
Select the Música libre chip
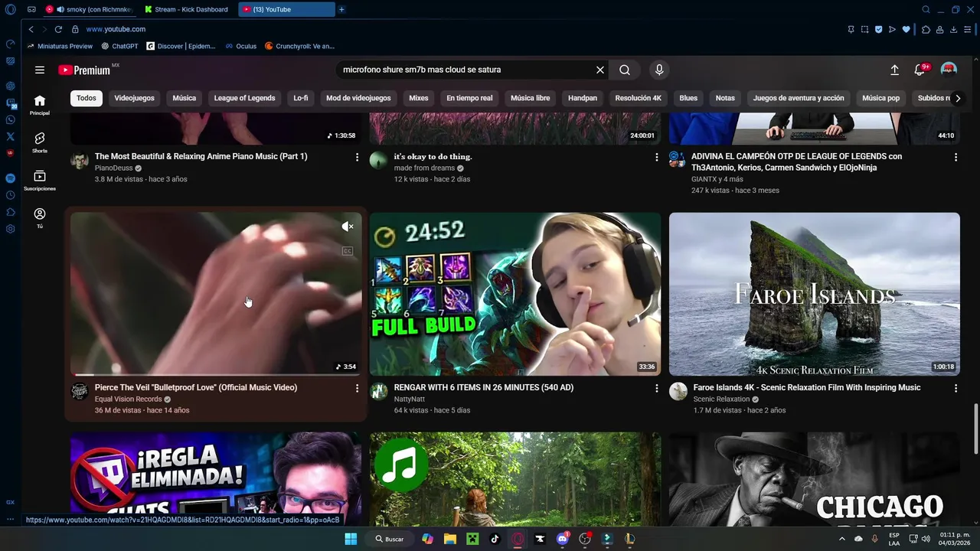tap(530, 98)
